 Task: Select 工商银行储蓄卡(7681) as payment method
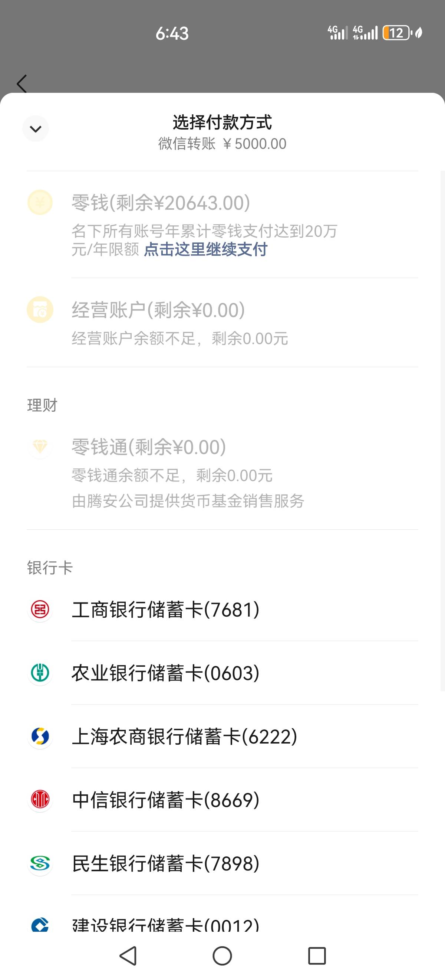(x=222, y=610)
